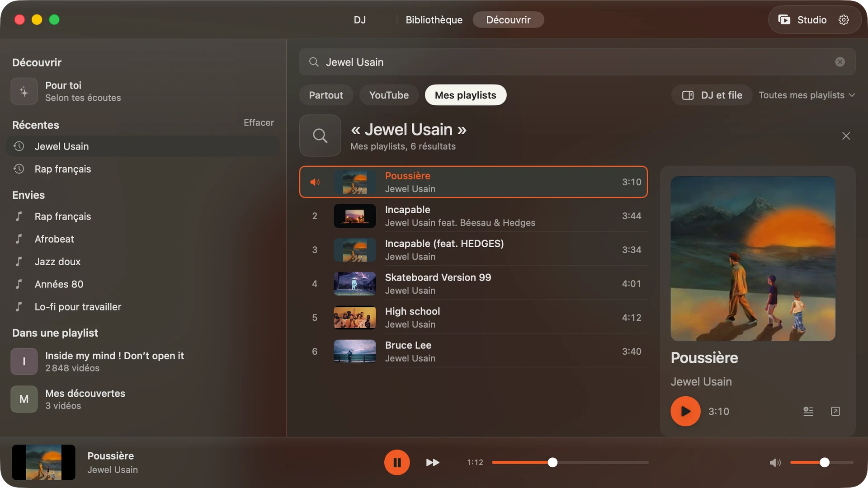Screen dimensions: 868x488
Task: Click Effacer to clear recents
Action: pyautogui.click(x=259, y=122)
